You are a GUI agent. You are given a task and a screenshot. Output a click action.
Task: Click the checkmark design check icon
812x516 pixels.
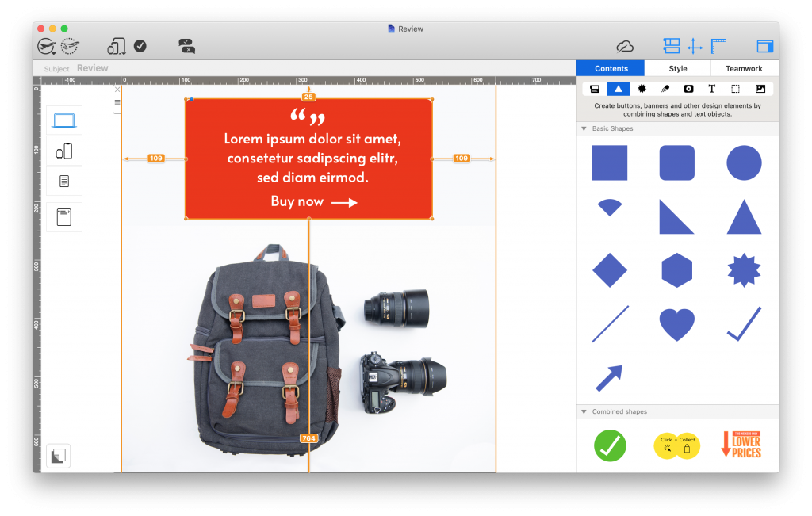[140, 46]
